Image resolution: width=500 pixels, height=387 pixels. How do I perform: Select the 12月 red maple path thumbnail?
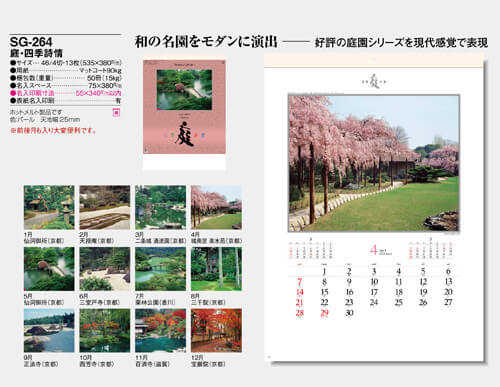point(216,330)
